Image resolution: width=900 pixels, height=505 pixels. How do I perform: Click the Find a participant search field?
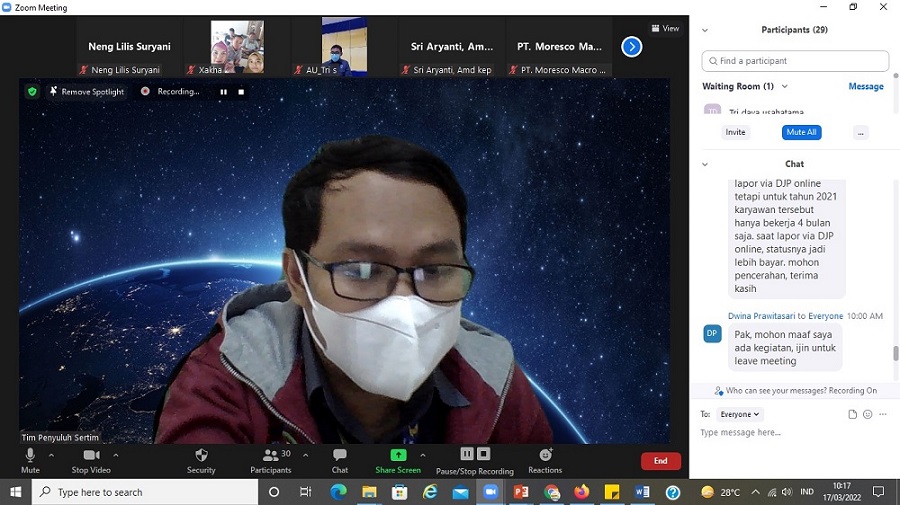(x=795, y=61)
